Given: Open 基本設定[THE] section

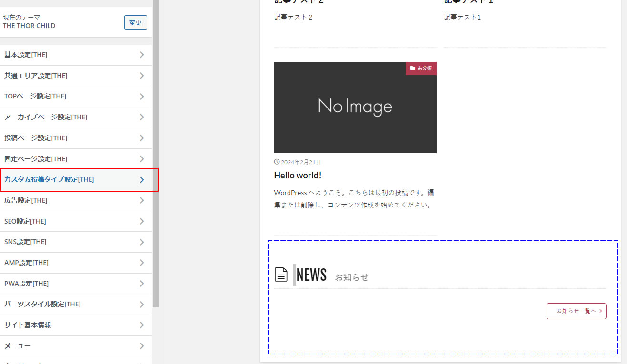Looking at the screenshot, I should click(x=76, y=55).
